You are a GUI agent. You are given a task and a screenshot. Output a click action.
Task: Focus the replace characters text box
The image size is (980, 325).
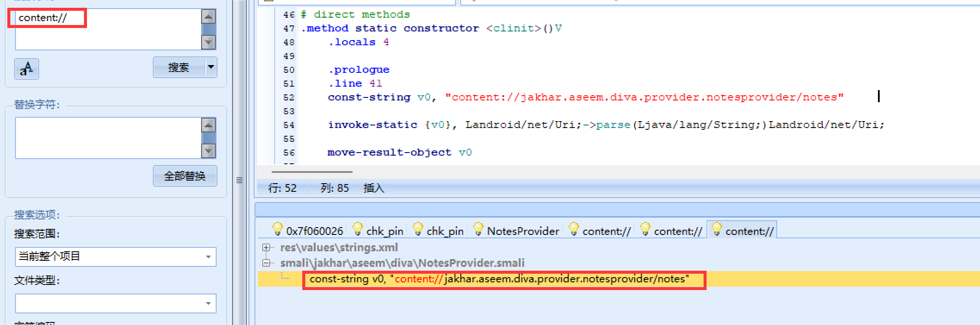pyautogui.click(x=109, y=138)
